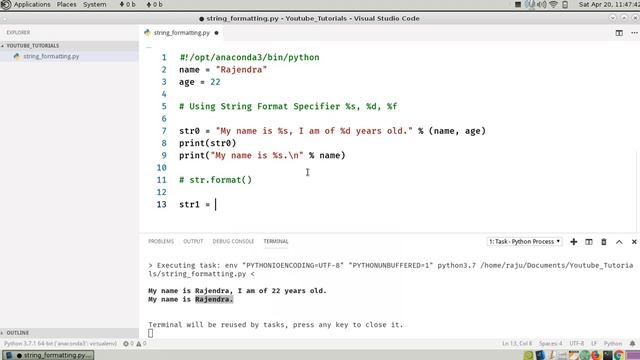Open the Applications menu
The image size is (640, 360).
tap(32, 4)
